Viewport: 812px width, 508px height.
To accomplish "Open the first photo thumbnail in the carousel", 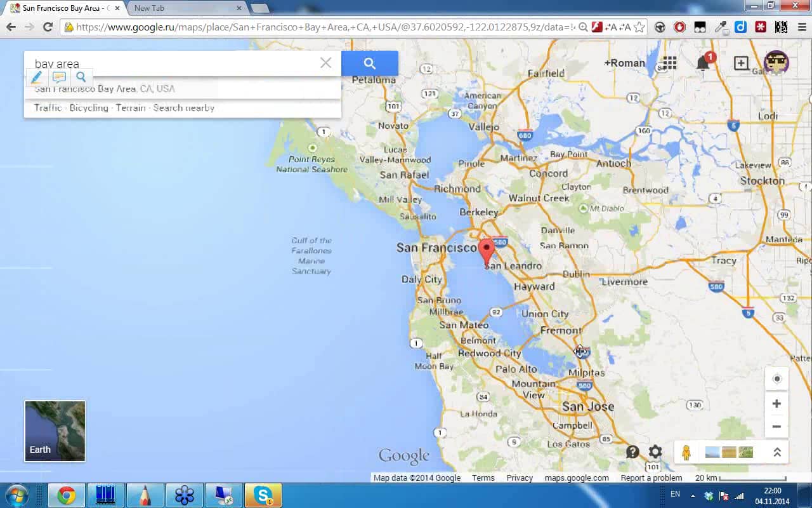I will [712, 453].
